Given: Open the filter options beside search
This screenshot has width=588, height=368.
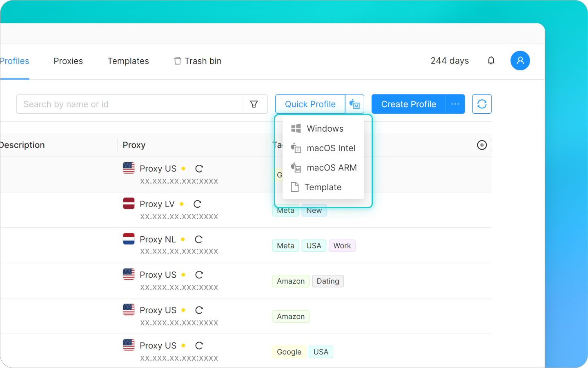Looking at the screenshot, I should coord(254,104).
